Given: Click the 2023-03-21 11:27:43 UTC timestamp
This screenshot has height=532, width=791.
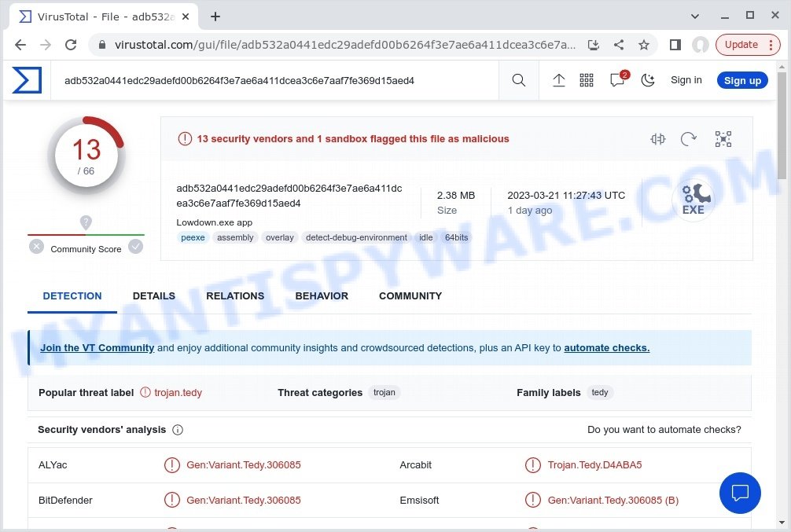Looking at the screenshot, I should coord(566,195).
